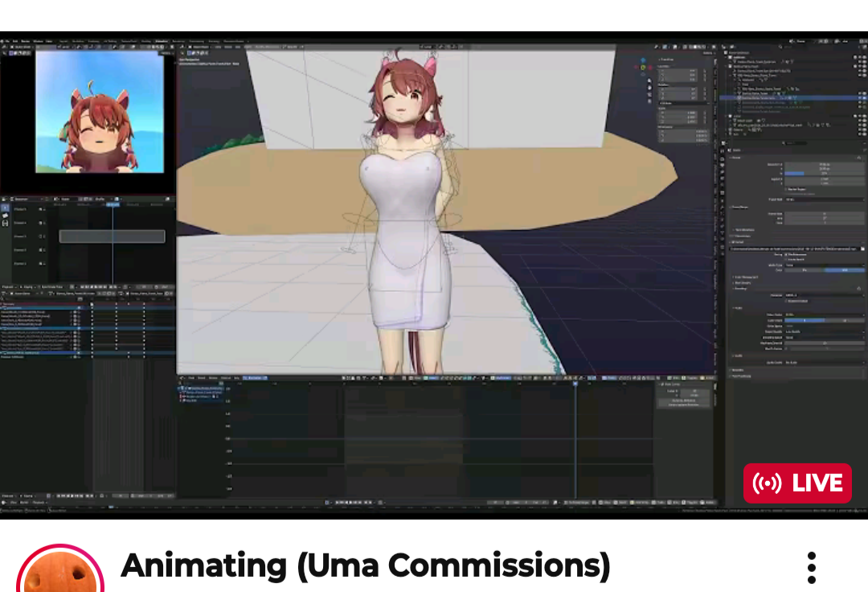Click the red X axis on viewport gizmo

tap(650, 68)
